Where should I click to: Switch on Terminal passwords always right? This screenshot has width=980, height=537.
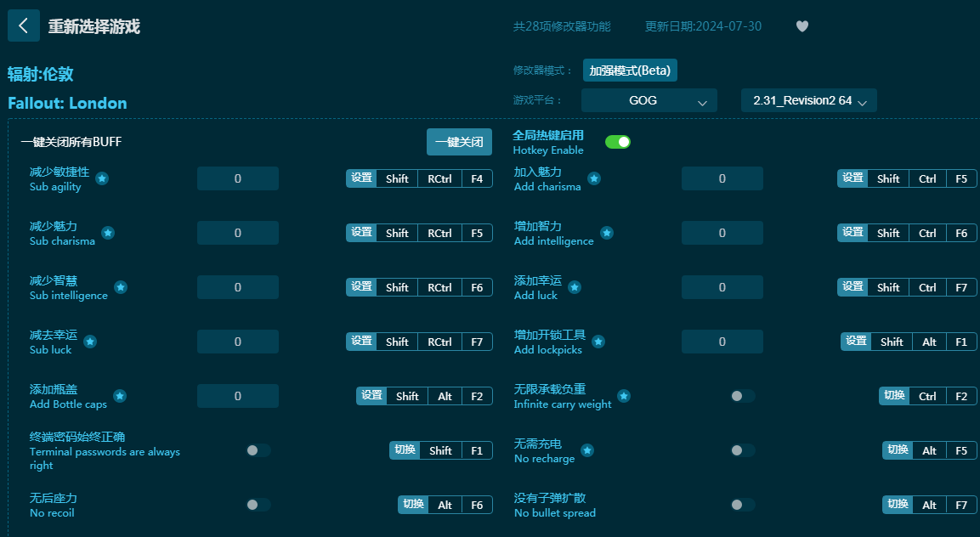click(258, 450)
